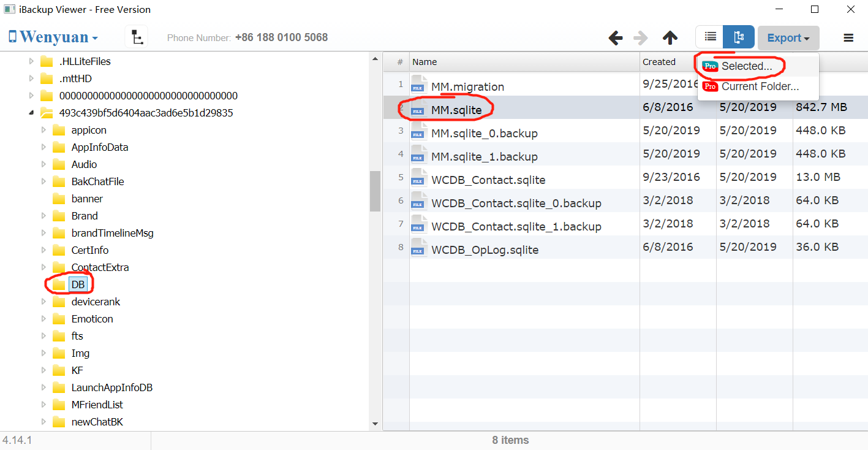Choose Current Folder... from Export menu
Screen dimensions: 868x450
758,86
